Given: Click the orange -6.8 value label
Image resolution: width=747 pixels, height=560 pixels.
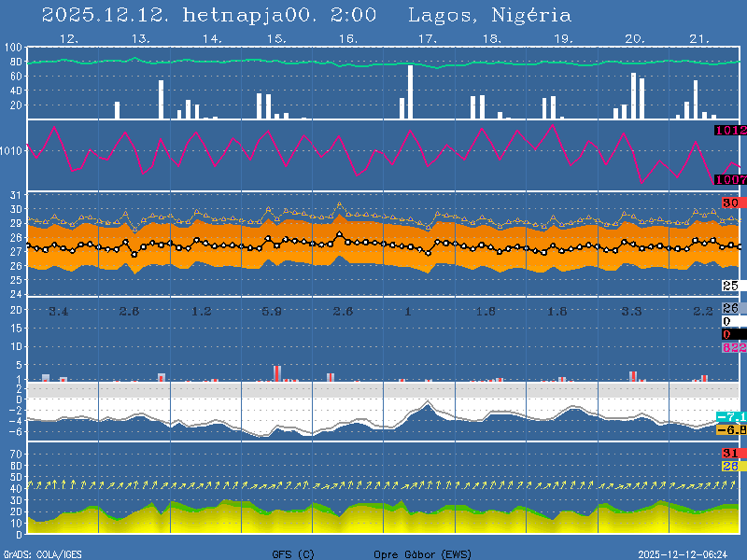Looking at the screenshot, I should [x=730, y=429].
